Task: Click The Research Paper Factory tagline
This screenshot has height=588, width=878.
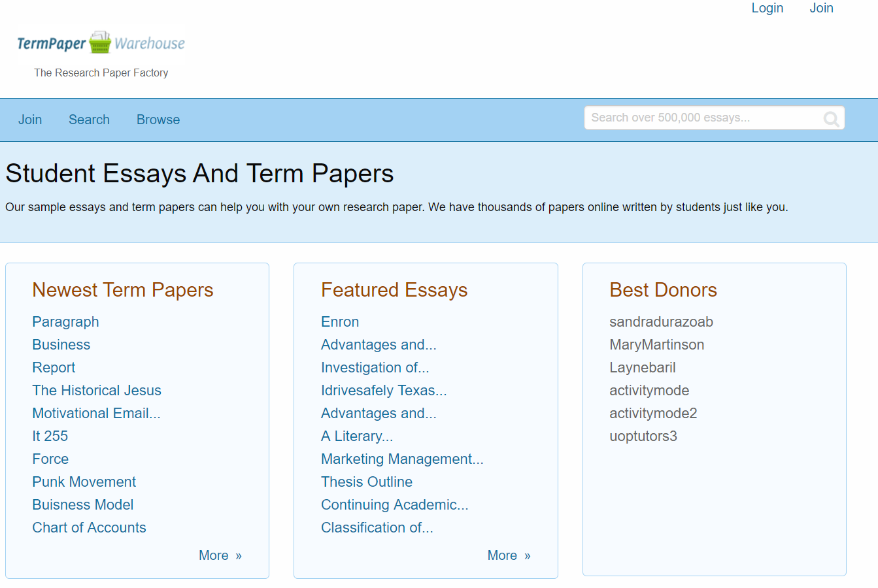Action: coord(101,73)
